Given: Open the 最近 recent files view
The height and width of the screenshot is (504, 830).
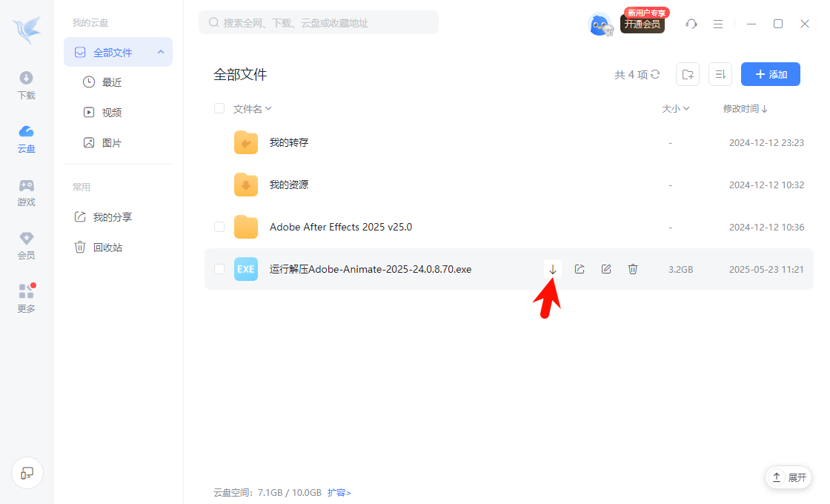Looking at the screenshot, I should click(103, 82).
